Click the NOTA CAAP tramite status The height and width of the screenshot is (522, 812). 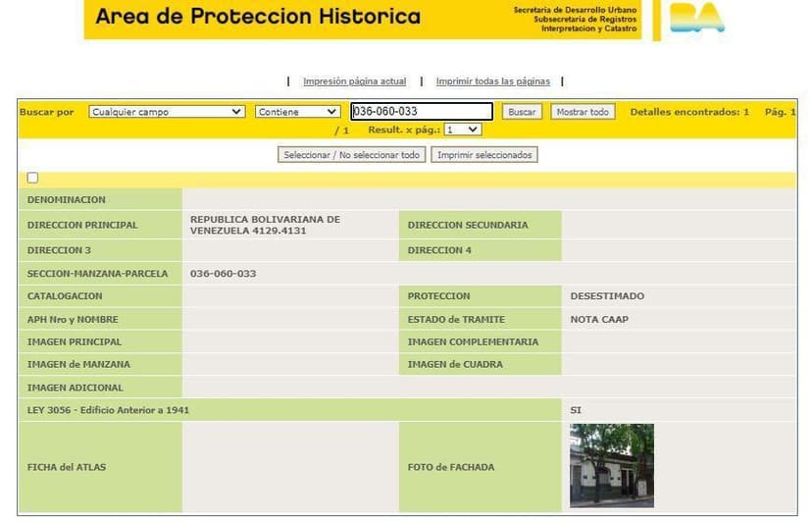point(599,319)
